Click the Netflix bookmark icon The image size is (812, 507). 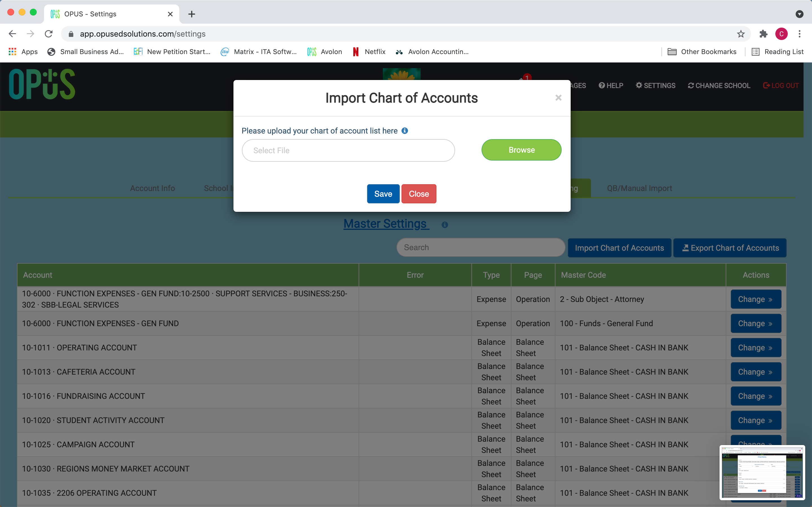(355, 52)
